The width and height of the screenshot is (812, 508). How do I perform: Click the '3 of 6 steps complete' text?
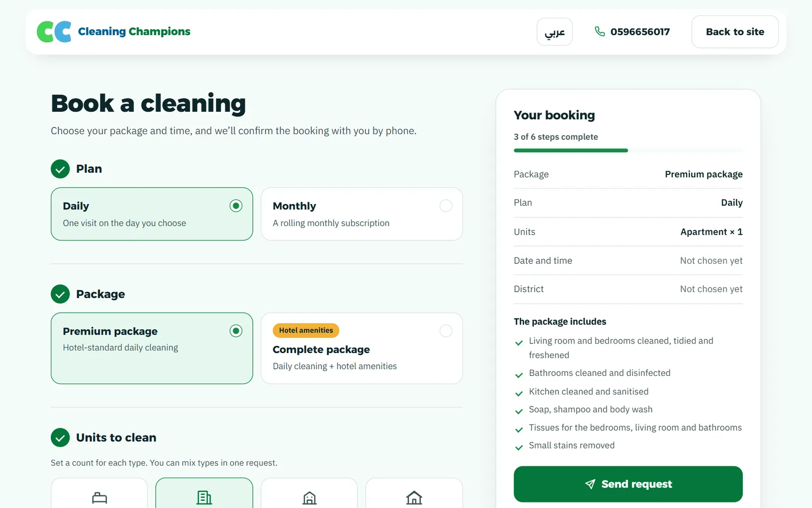tap(556, 137)
